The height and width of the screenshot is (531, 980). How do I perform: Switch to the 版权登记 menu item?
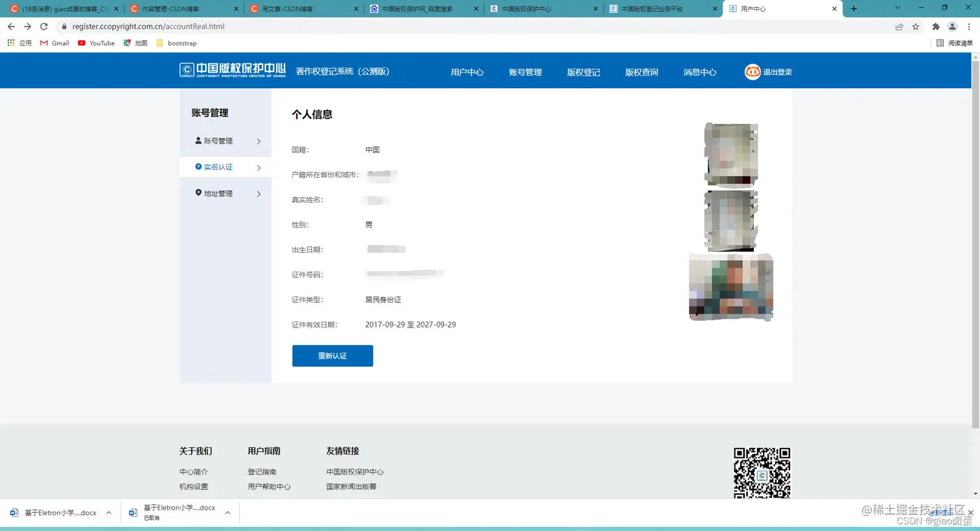583,72
